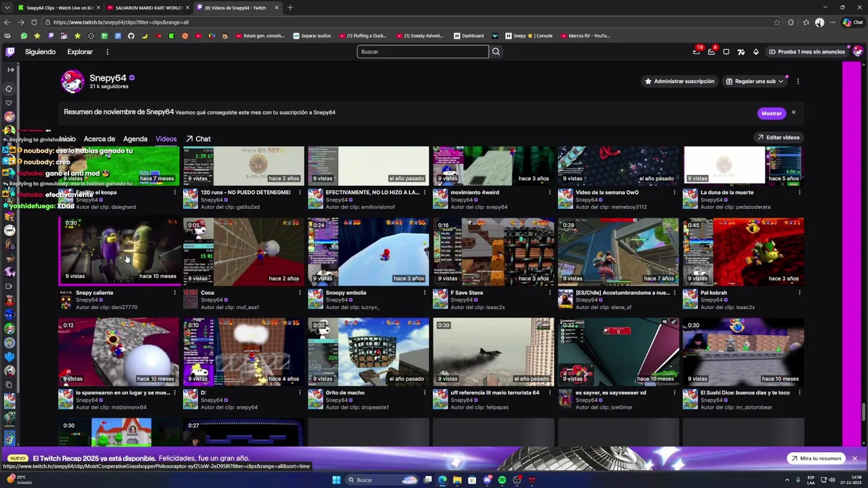Open the whispers inbox icon
This screenshot has height=488, width=868.
[x=711, y=52]
